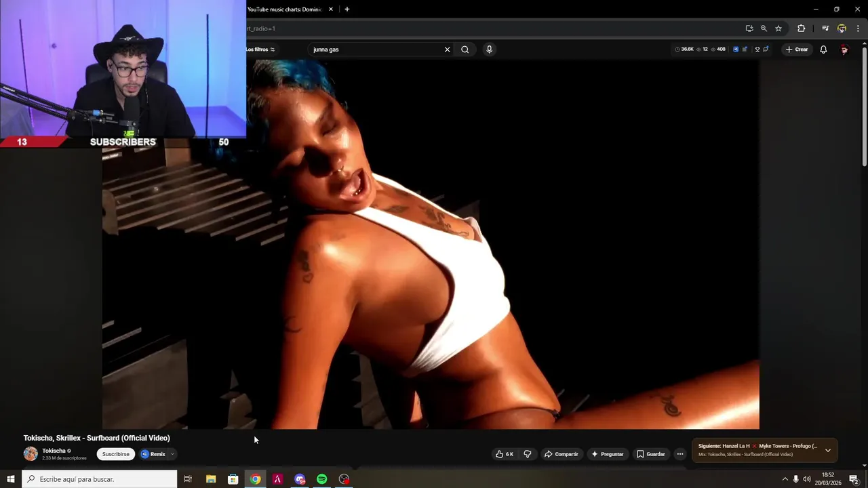The width and height of the screenshot is (868, 488).
Task: Click the chat bubble extension icon
Action: pos(766,49)
